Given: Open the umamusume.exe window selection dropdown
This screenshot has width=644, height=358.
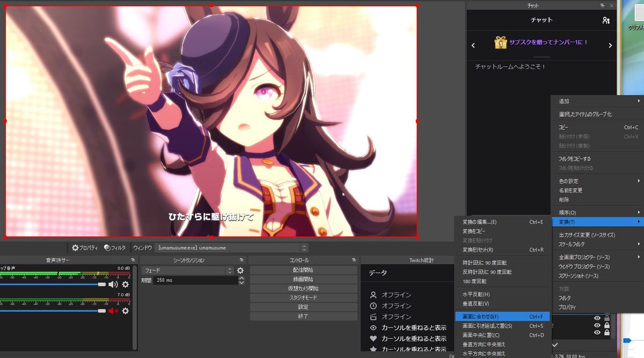Looking at the screenshot, I should click(x=232, y=248).
